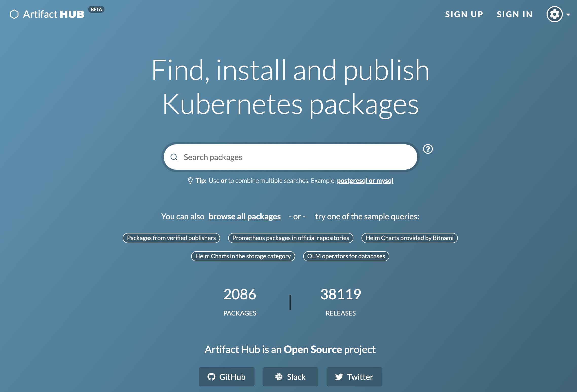Pick Helm Charts in the storage category

tap(243, 256)
